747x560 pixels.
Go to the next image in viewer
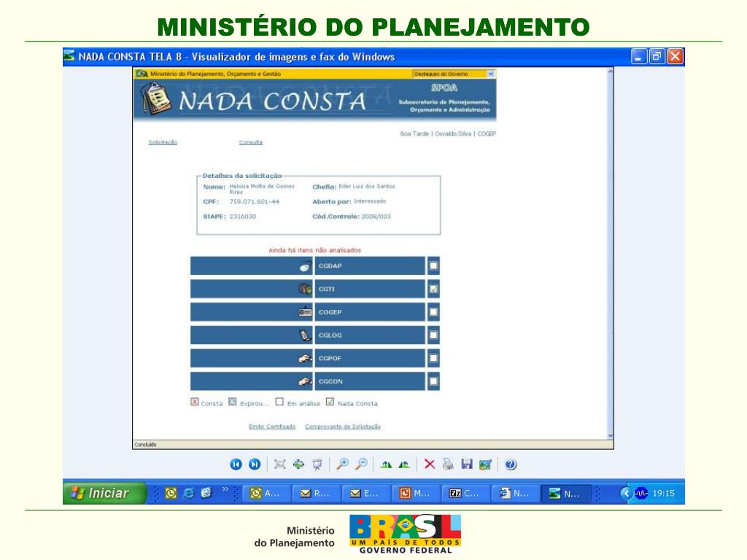[255, 464]
